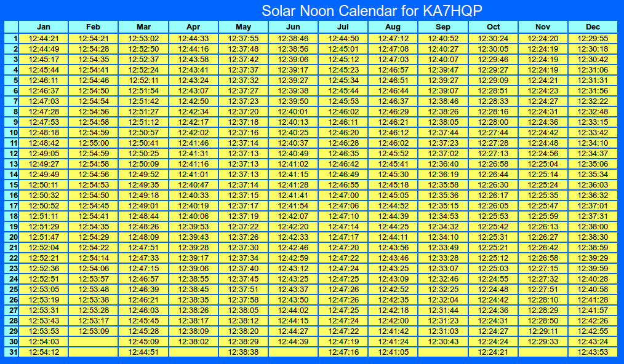Click February 11 cell 12:55:00
The height and width of the screenshot is (364, 624).
click(93, 143)
